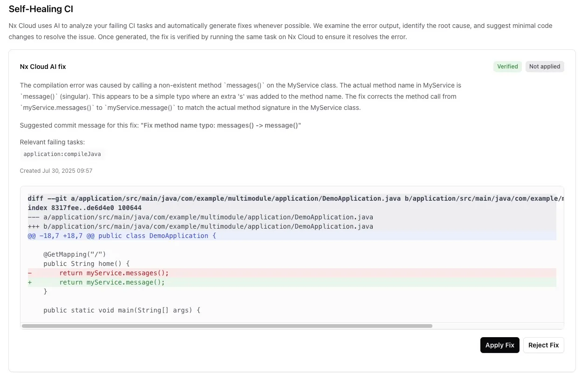The height and width of the screenshot is (380, 588).
Task: Click the Reject Fix button
Action: 543,345
